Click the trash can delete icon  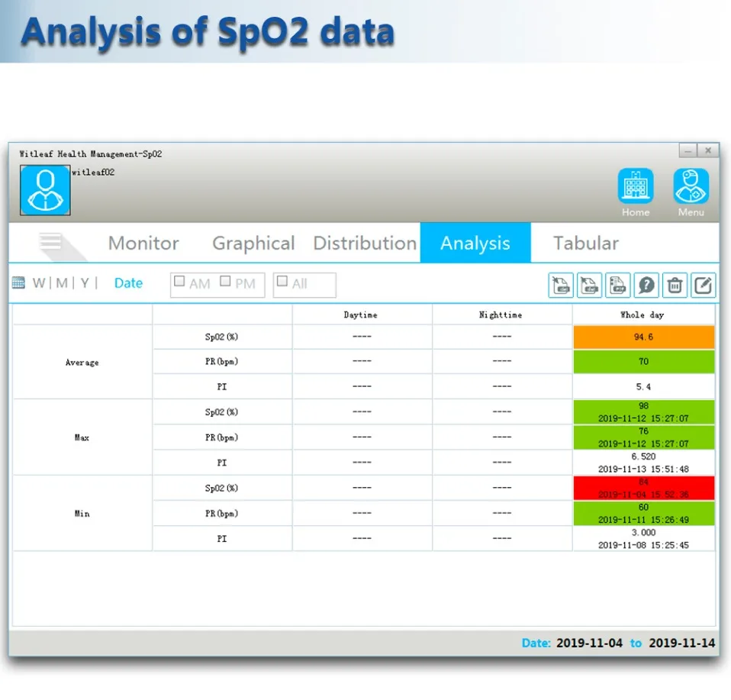pos(675,285)
